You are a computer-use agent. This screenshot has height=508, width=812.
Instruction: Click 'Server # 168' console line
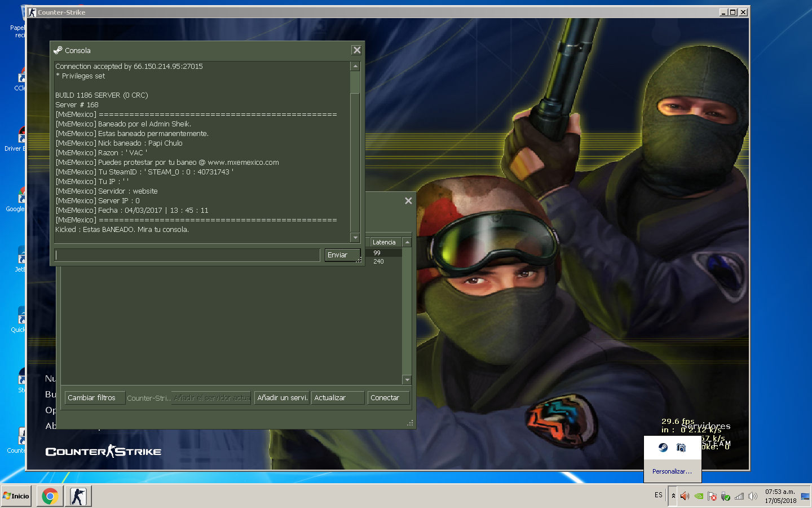77,105
